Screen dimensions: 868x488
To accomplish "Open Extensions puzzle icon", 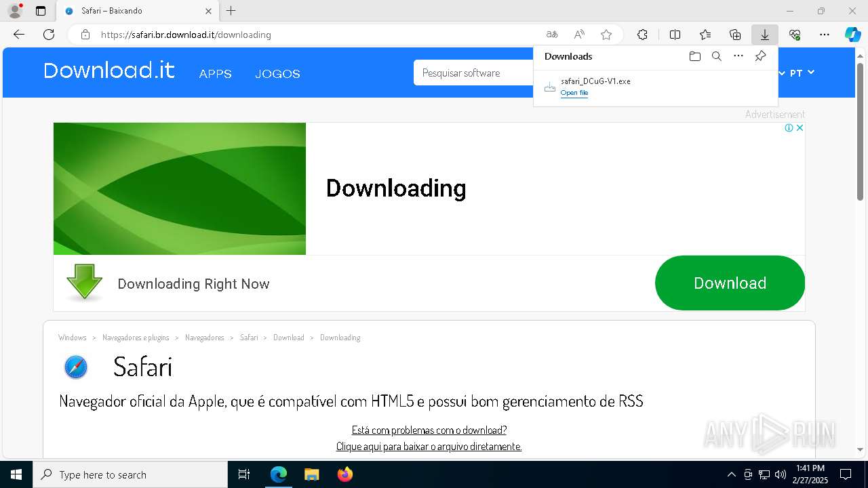I will click(x=642, y=35).
